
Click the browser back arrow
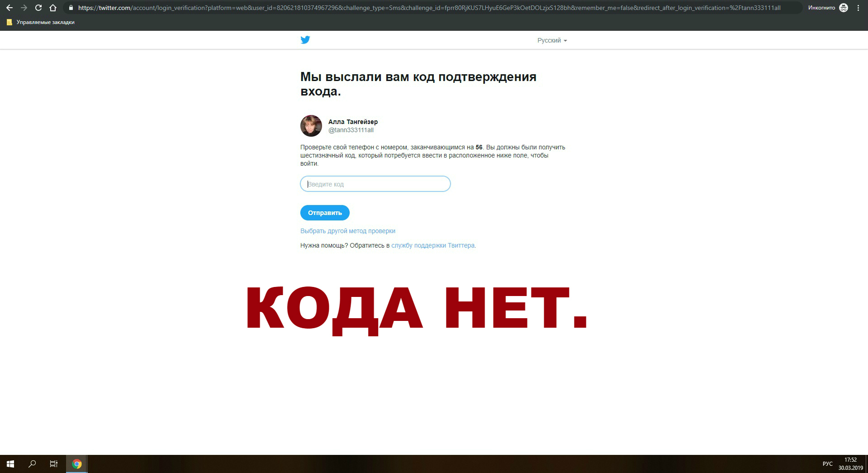pos(9,8)
